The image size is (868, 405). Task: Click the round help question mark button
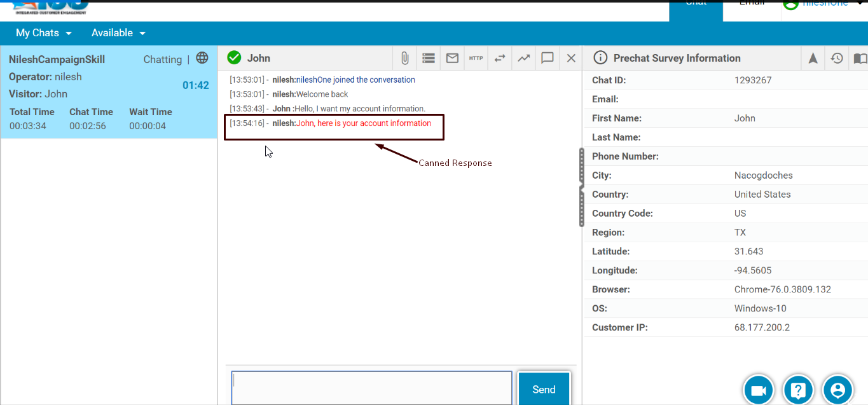(798, 390)
